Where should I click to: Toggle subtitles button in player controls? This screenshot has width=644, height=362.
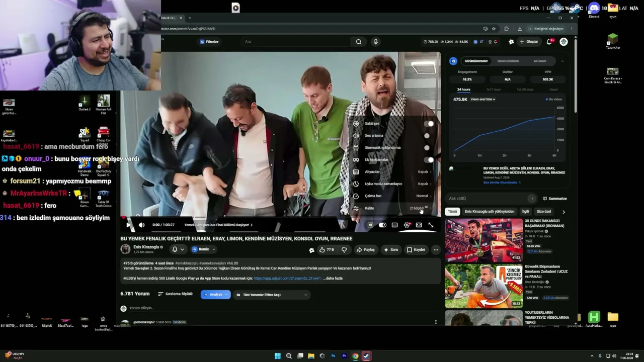point(394,225)
